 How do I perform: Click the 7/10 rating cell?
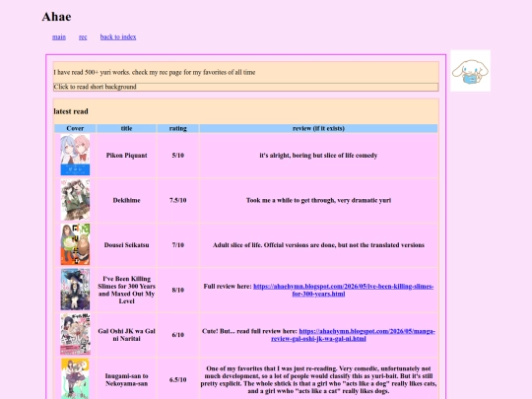click(177, 245)
